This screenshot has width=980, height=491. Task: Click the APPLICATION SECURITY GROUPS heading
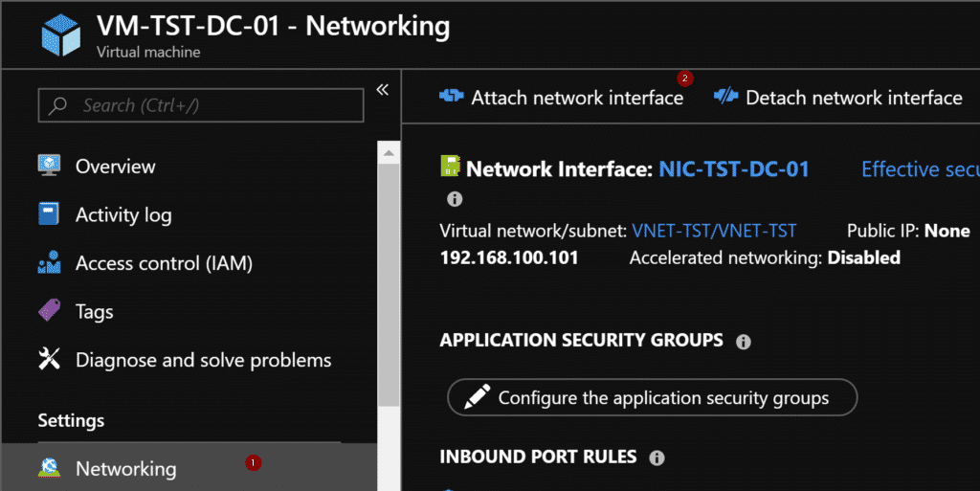pos(581,340)
